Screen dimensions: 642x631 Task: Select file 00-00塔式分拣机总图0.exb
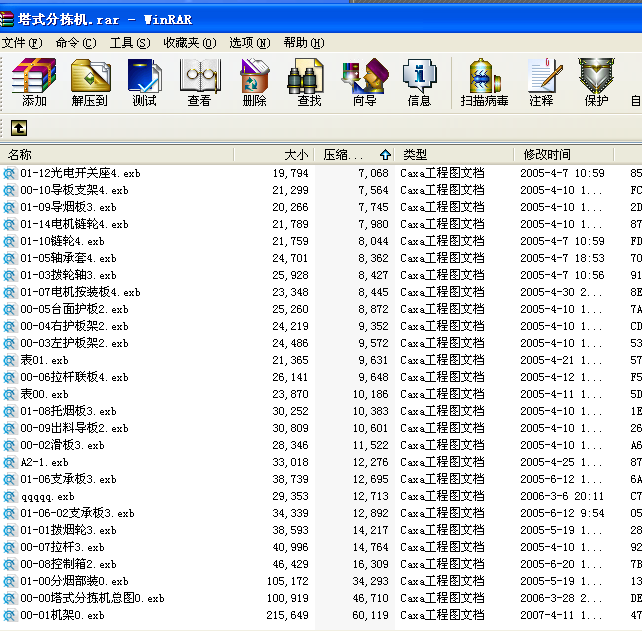[92, 598]
